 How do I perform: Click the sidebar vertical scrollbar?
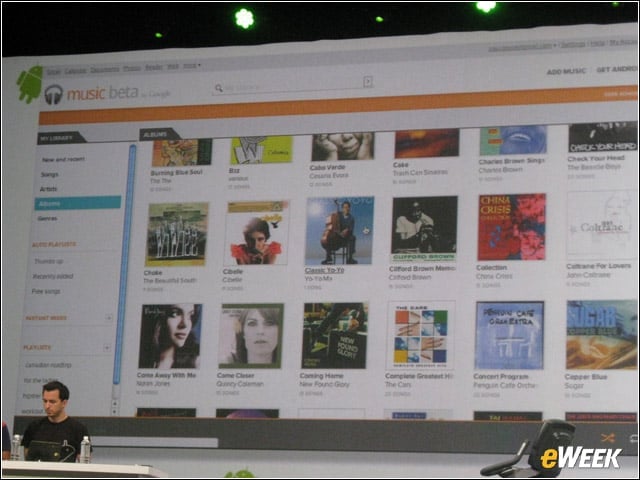coord(124,264)
